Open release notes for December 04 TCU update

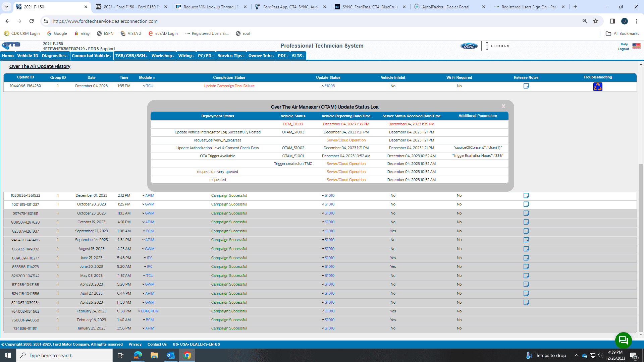click(x=526, y=86)
